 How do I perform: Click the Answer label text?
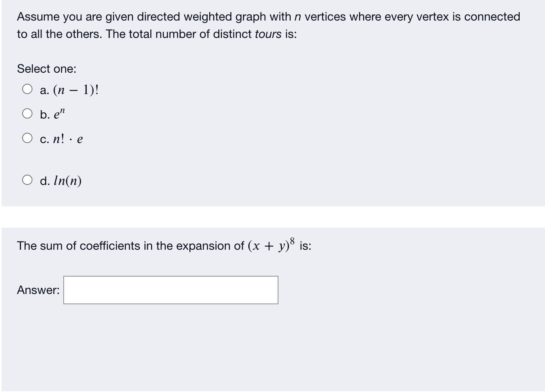point(38,290)
